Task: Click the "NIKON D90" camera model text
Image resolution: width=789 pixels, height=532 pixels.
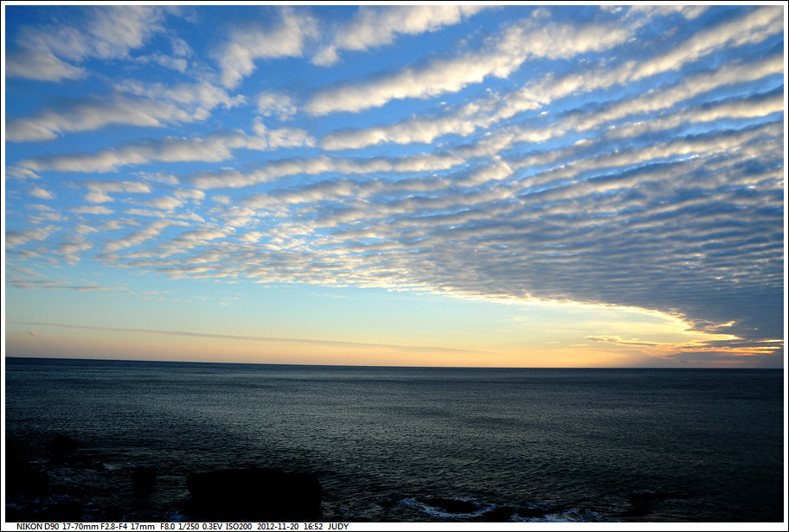Action: pos(38,527)
